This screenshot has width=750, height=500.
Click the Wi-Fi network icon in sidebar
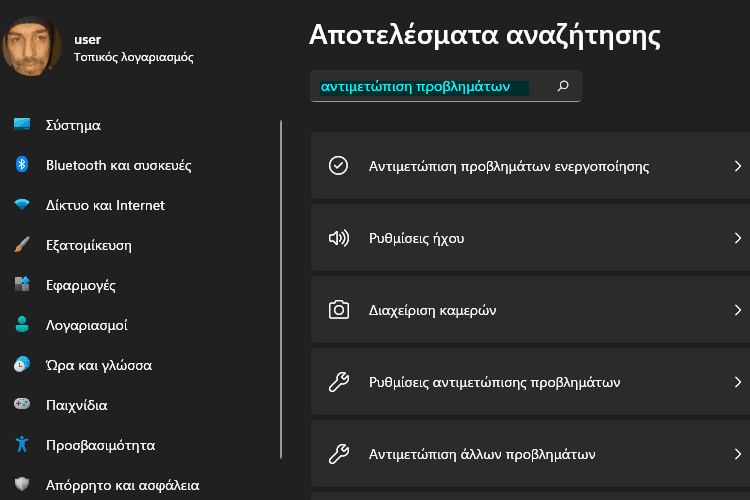pyautogui.click(x=21, y=205)
